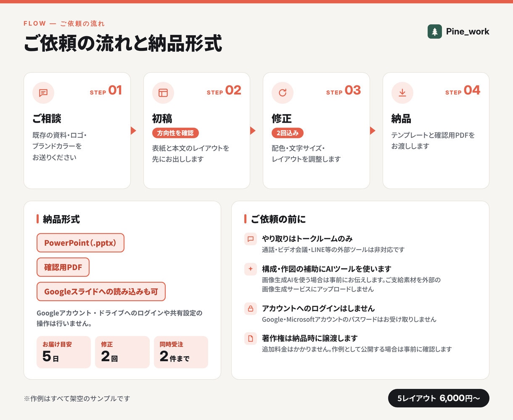Select the 確認用PDF format pill
The height and width of the screenshot is (420, 513).
pyautogui.click(x=63, y=267)
